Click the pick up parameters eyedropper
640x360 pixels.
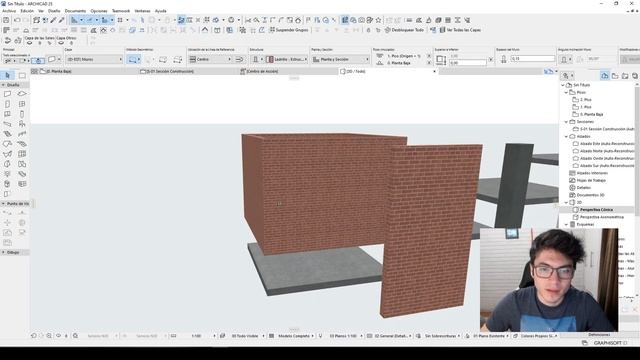point(53,20)
